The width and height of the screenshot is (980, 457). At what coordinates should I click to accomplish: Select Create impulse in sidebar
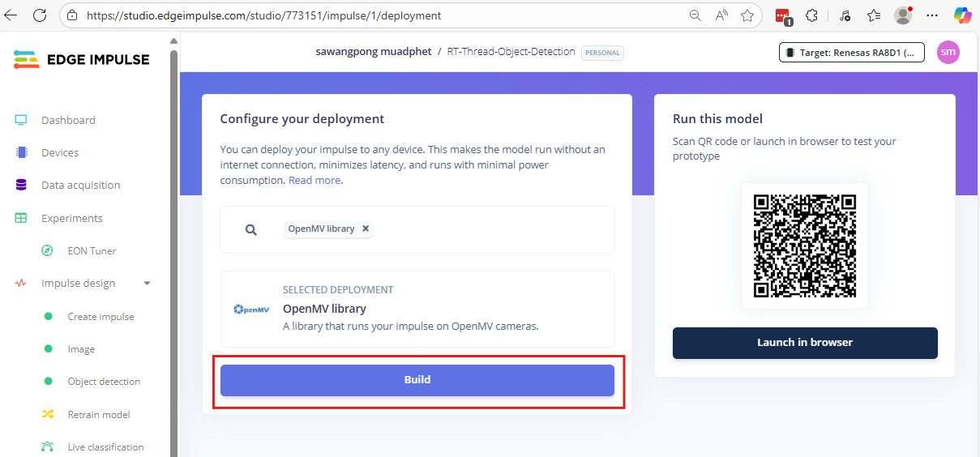101,317
